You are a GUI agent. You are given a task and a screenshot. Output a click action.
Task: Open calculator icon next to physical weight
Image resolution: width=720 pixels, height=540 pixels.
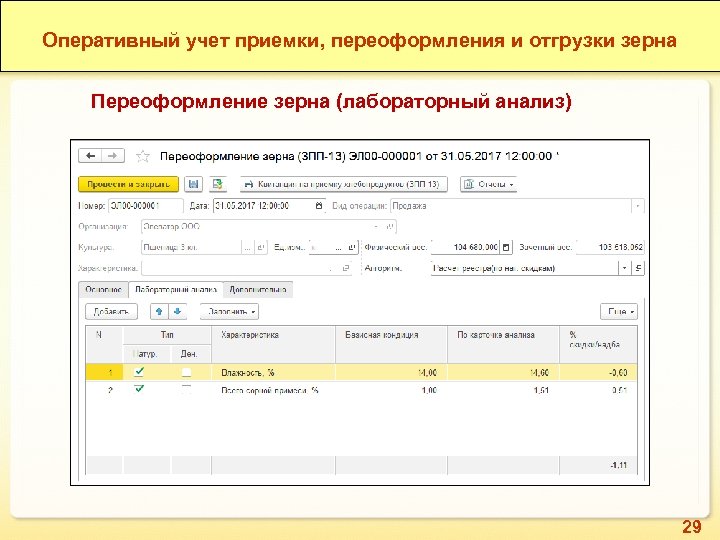(x=506, y=247)
